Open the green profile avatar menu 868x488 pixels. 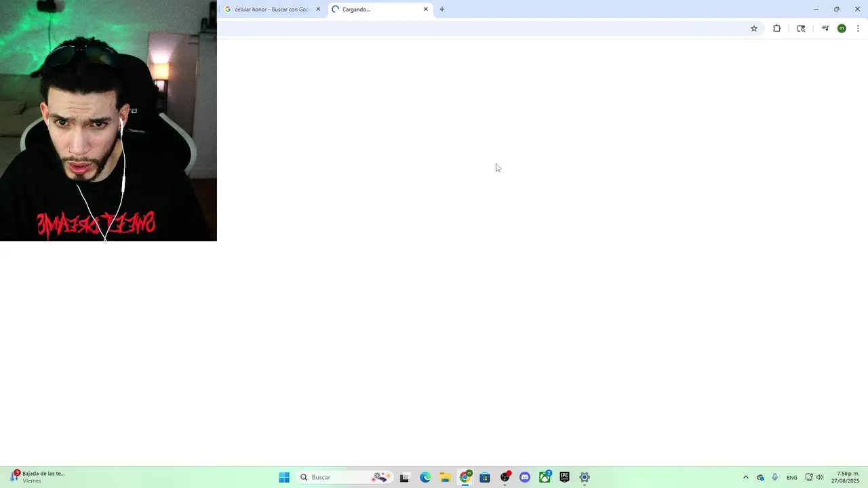point(842,28)
